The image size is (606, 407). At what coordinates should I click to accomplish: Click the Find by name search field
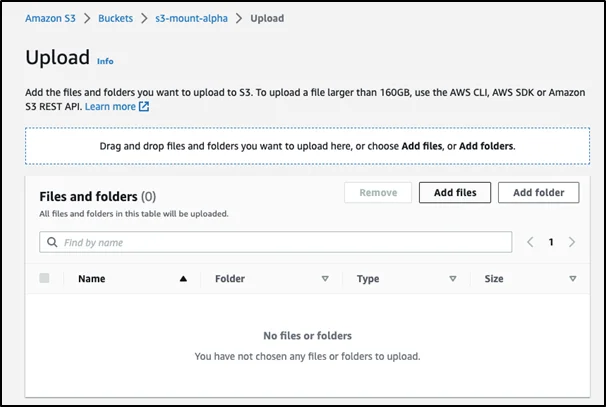click(280, 242)
